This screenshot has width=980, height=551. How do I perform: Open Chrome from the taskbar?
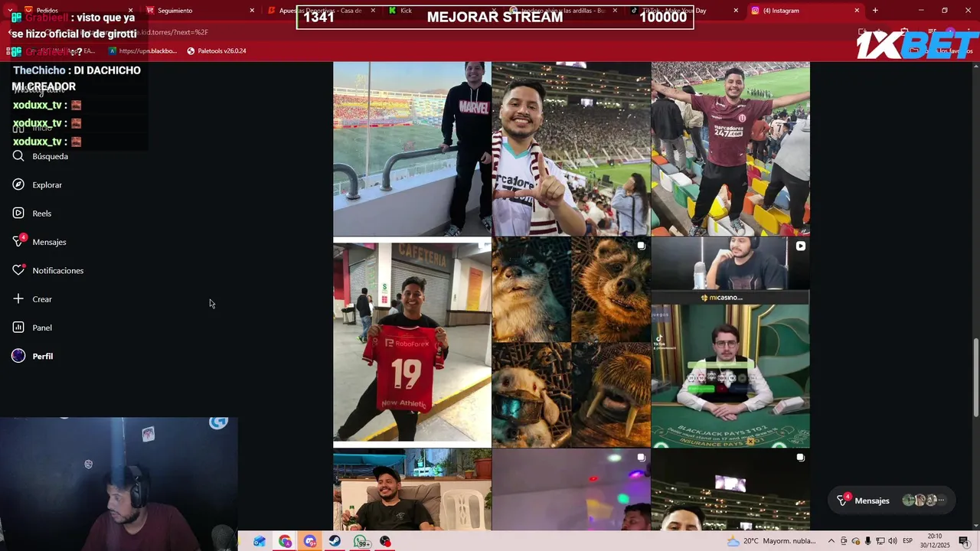coord(285,541)
